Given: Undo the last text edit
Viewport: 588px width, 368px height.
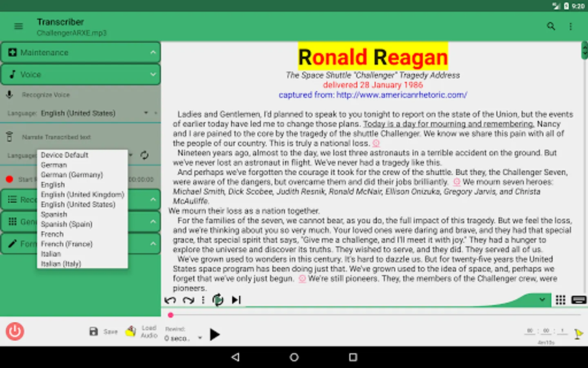Looking at the screenshot, I should [x=170, y=300].
